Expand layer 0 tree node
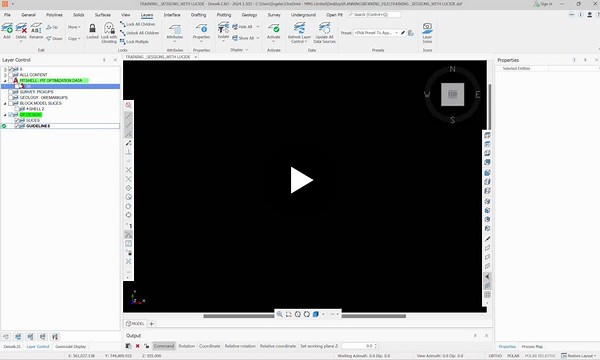 [x=5, y=69]
